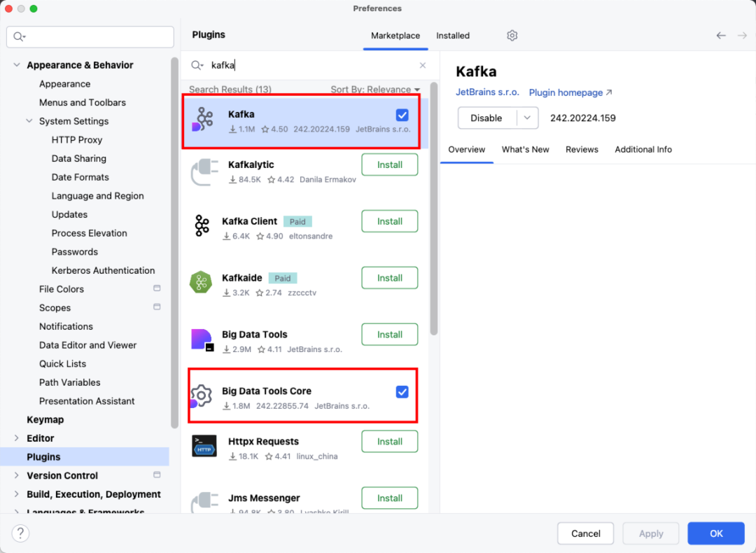
Task: Install the Big Data Tools plugin
Action: pyautogui.click(x=390, y=335)
